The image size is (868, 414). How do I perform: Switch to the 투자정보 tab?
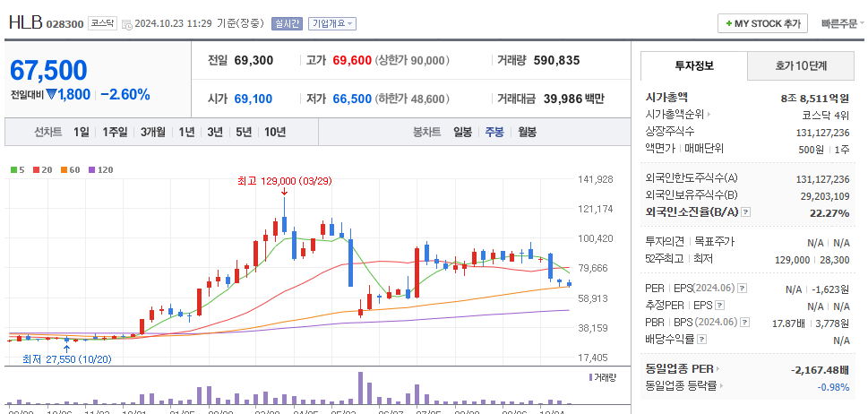[x=693, y=66]
